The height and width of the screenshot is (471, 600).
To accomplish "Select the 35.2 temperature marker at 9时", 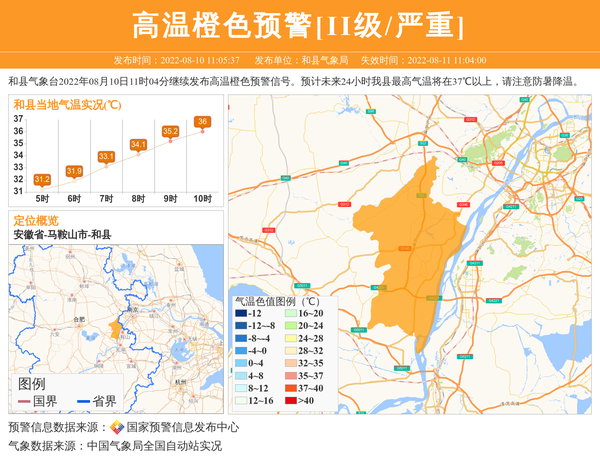I will tap(170, 131).
